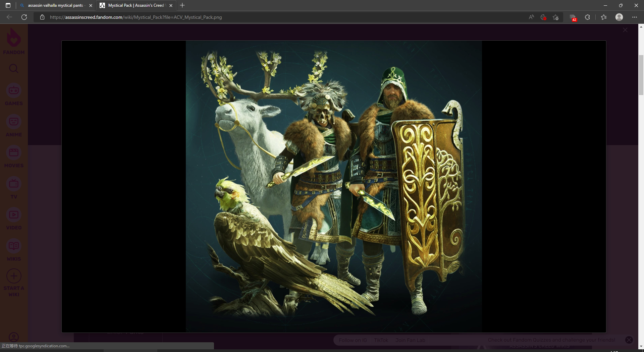The height and width of the screenshot is (352, 644).
Task: Go back to the previous page
Action: [x=9, y=17]
